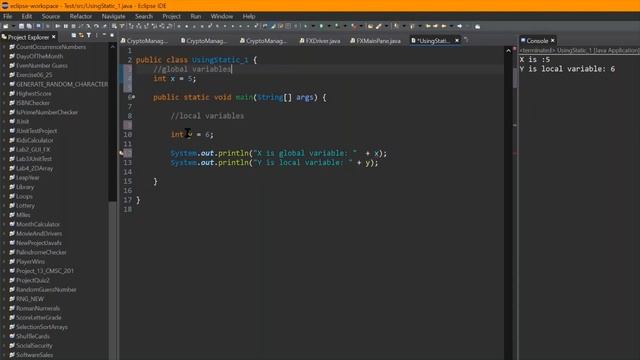Select the Loops project
The image size is (640, 360).
click(24, 196)
